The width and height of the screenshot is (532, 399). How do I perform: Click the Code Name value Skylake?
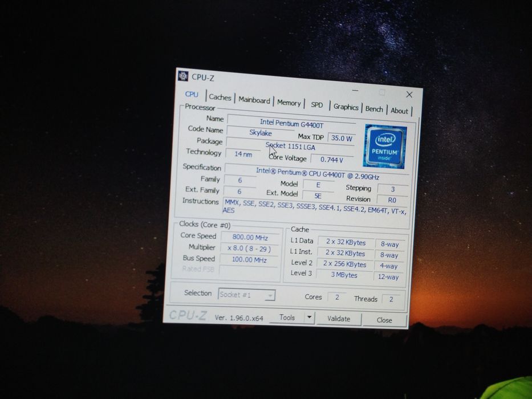click(x=260, y=133)
